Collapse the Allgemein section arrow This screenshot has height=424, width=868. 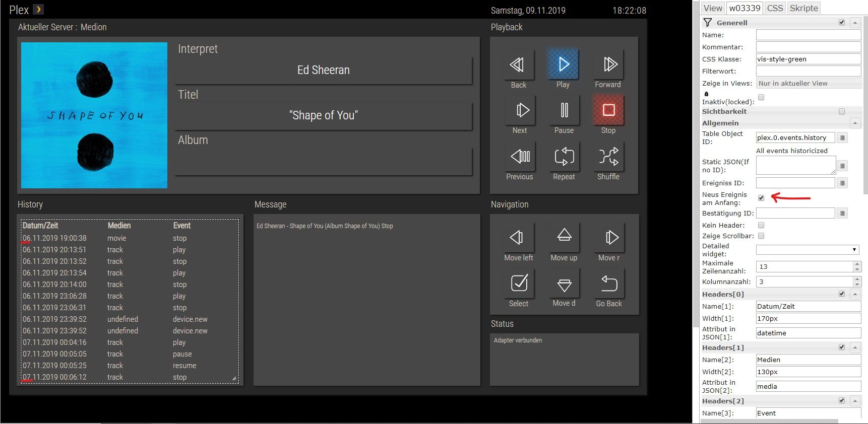coord(855,123)
